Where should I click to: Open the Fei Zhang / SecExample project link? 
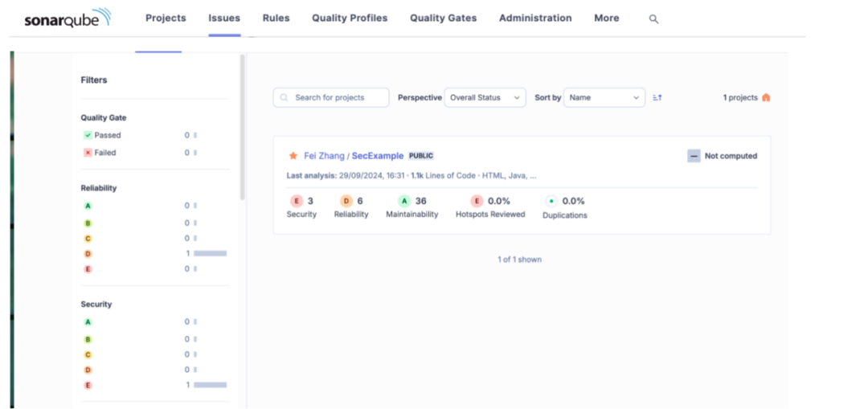pos(354,156)
